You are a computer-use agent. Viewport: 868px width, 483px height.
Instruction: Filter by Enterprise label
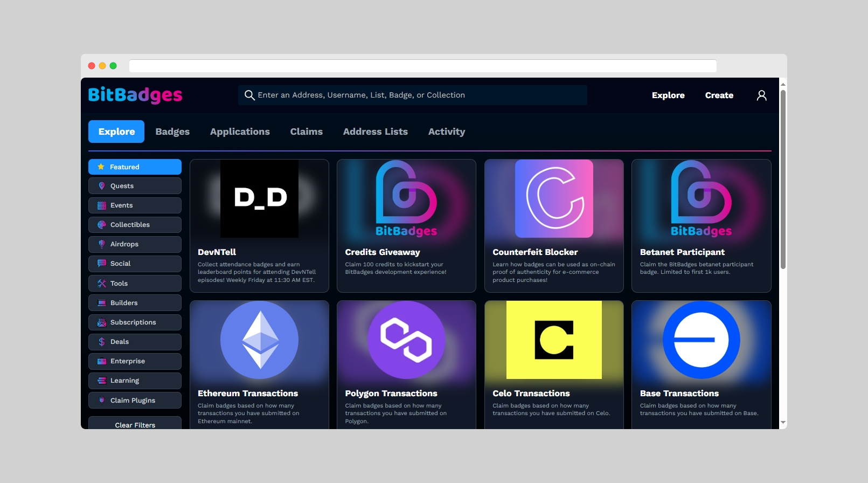click(x=128, y=361)
